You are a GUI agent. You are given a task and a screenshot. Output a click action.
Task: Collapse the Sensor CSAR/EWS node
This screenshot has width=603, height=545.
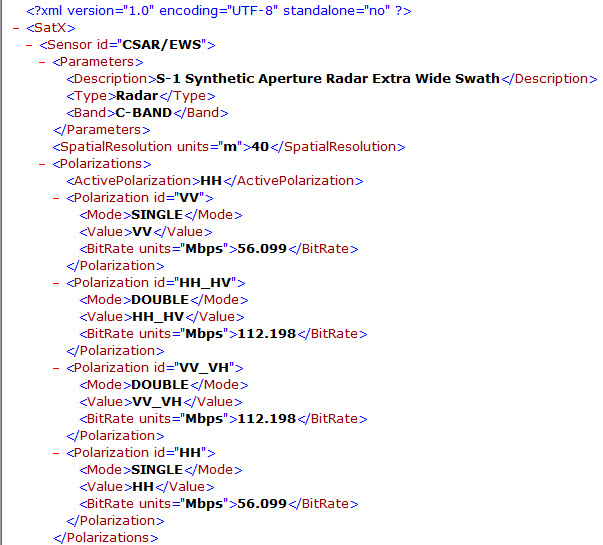31,45
